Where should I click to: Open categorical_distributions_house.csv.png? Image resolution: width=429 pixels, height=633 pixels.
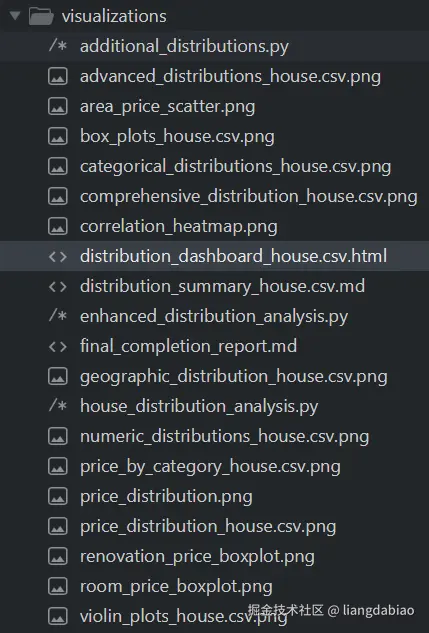(x=236, y=167)
